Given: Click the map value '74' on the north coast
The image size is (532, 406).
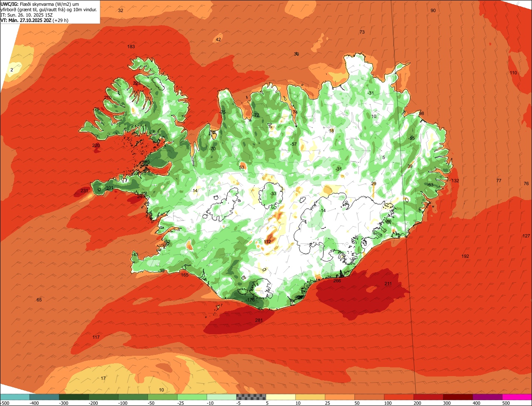Looking at the screenshot, I should [x=295, y=112].
